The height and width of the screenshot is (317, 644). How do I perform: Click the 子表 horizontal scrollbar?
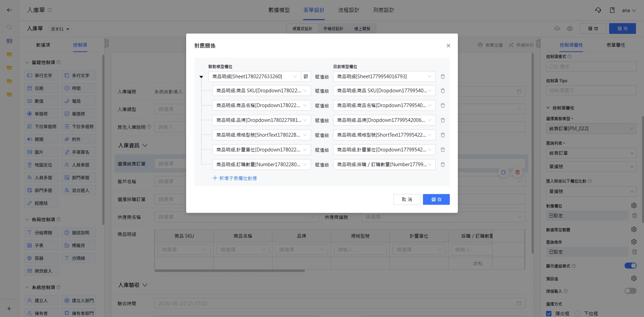229,271
